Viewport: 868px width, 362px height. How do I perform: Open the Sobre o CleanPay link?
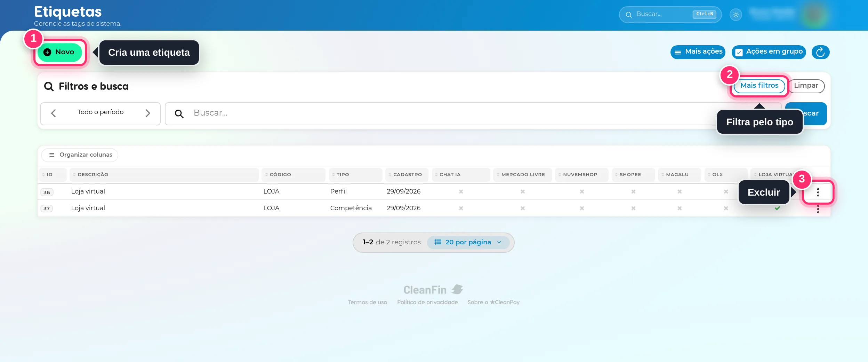point(493,302)
